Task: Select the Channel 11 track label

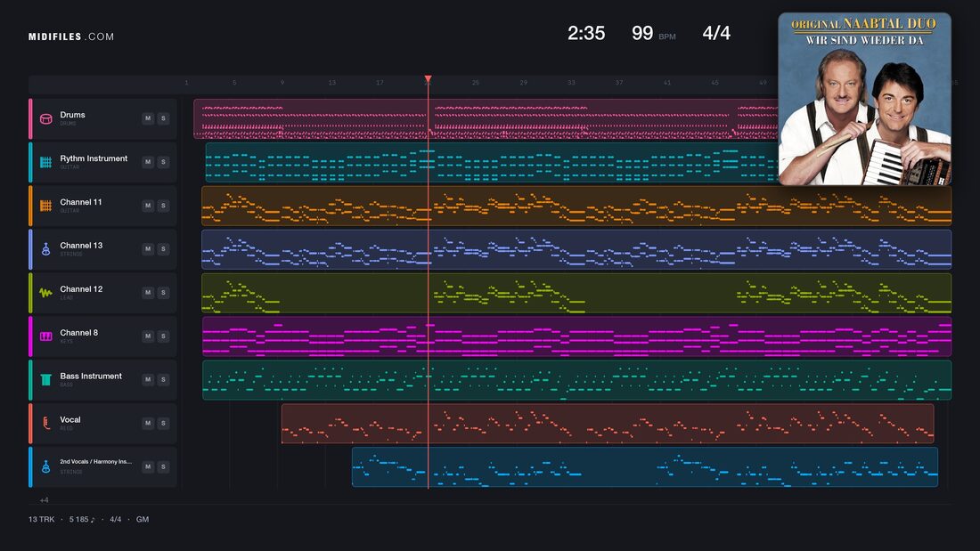Action: (80, 202)
